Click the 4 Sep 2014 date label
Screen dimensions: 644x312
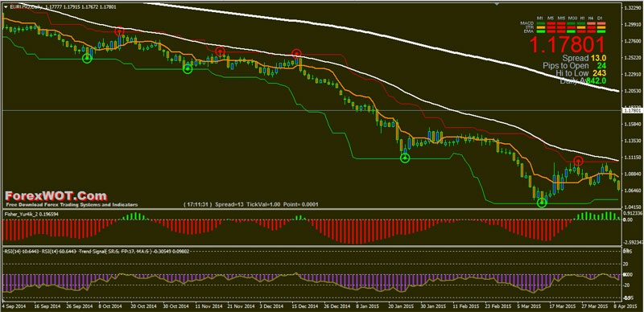[13, 306]
